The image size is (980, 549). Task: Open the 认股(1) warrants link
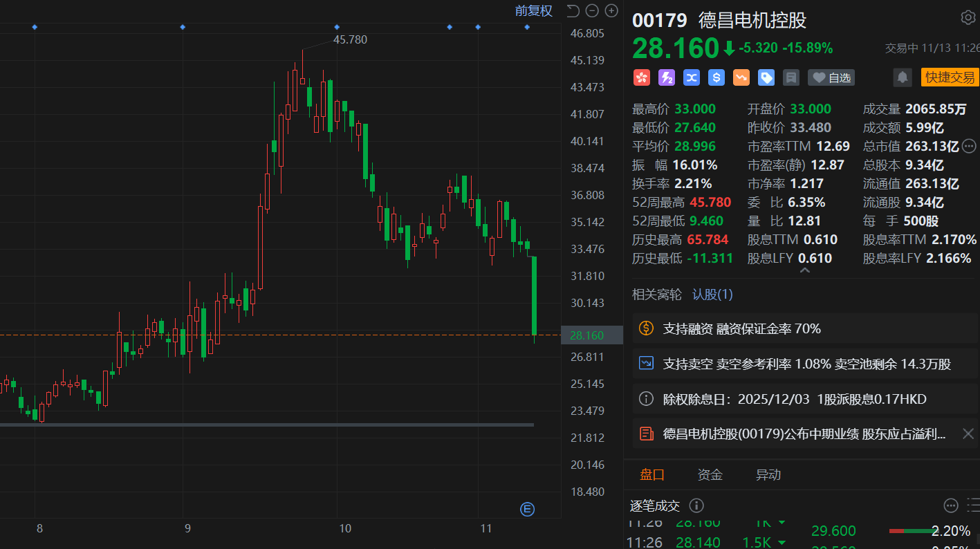point(712,295)
